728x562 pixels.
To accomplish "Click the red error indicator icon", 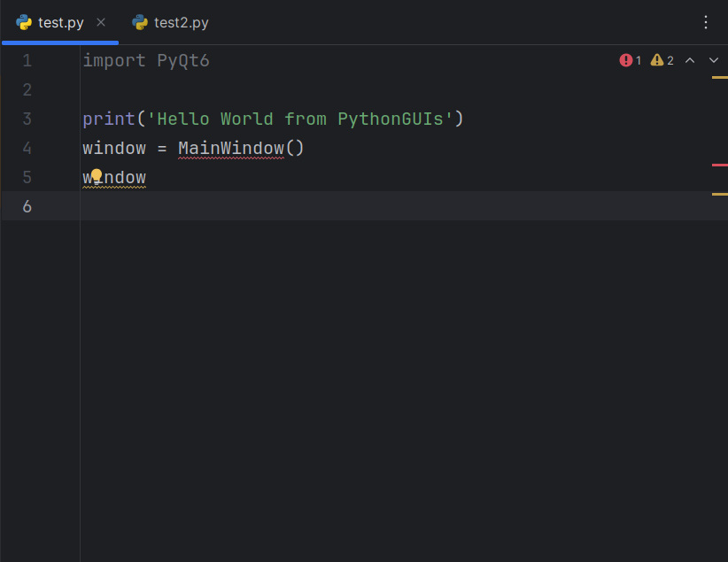I will point(625,60).
